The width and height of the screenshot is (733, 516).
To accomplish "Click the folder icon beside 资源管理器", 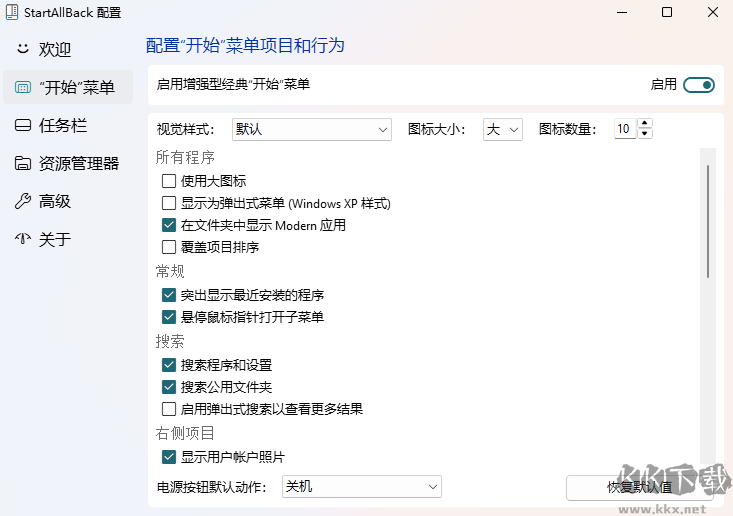I will (x=23, y=164).
